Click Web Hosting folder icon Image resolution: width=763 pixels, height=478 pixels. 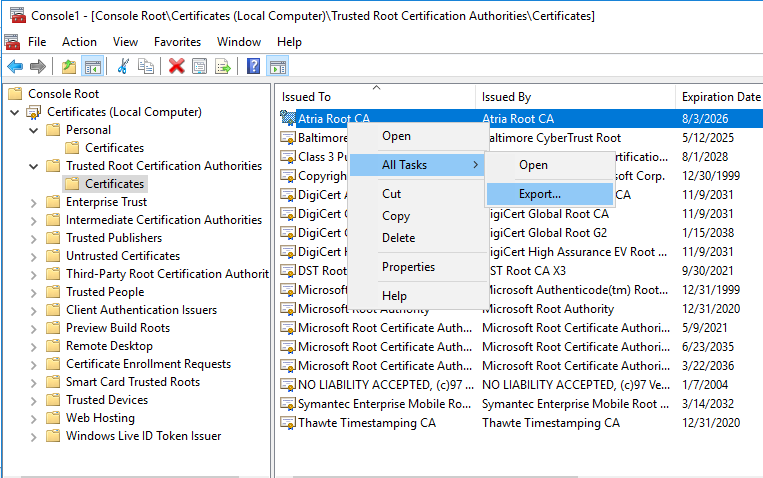pyautogui.click(x=53, y=418)
